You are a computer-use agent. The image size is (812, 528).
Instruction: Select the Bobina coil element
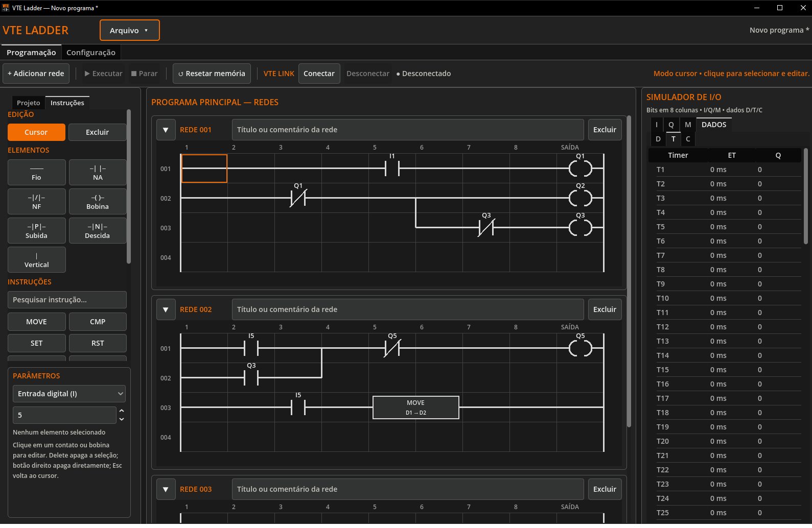point(98,201)
